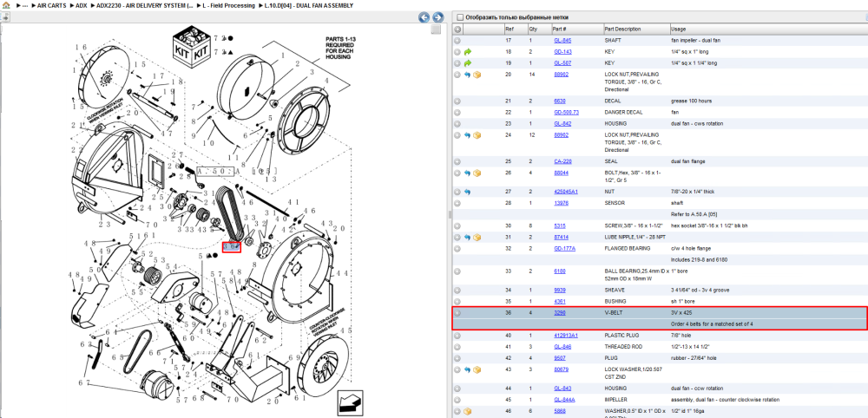Click package box icon on row 26

tap(477, 173)
